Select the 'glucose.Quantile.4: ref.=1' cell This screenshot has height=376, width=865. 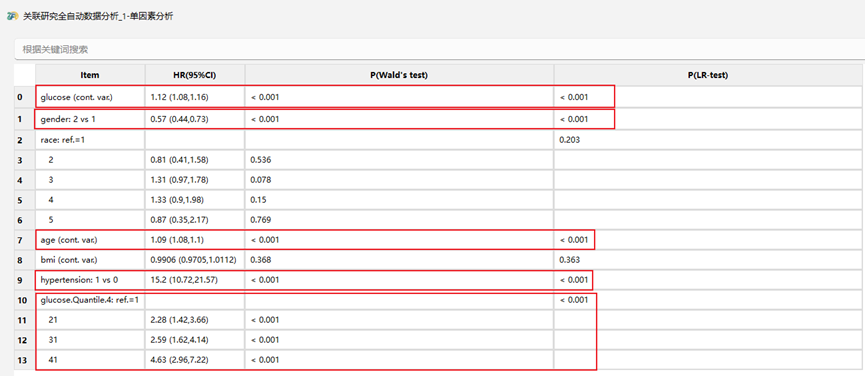[x=90, y=300]
